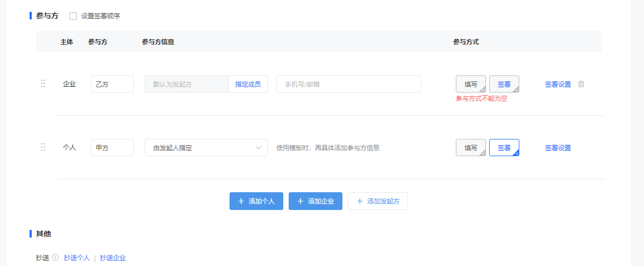Click the drag handle icon for the 企业 row
This screenshot has width=644, height=266.
pos(43,83)
